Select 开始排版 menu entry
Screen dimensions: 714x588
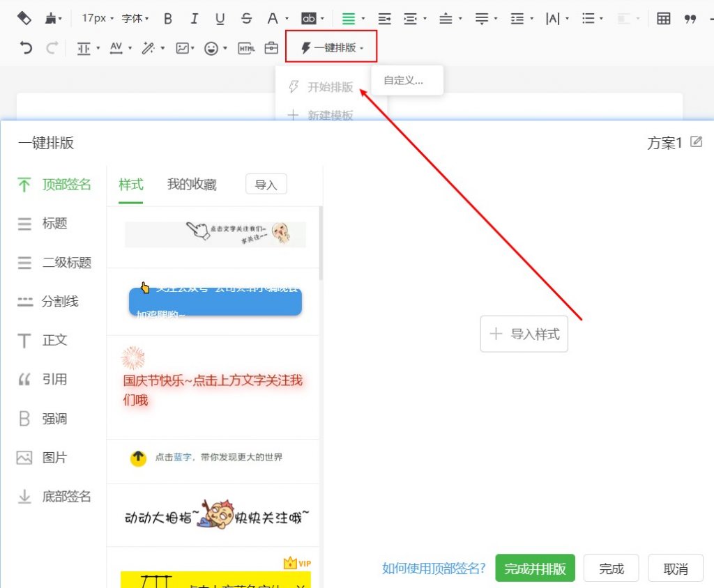pyautogui.click(x=321, y=87)
